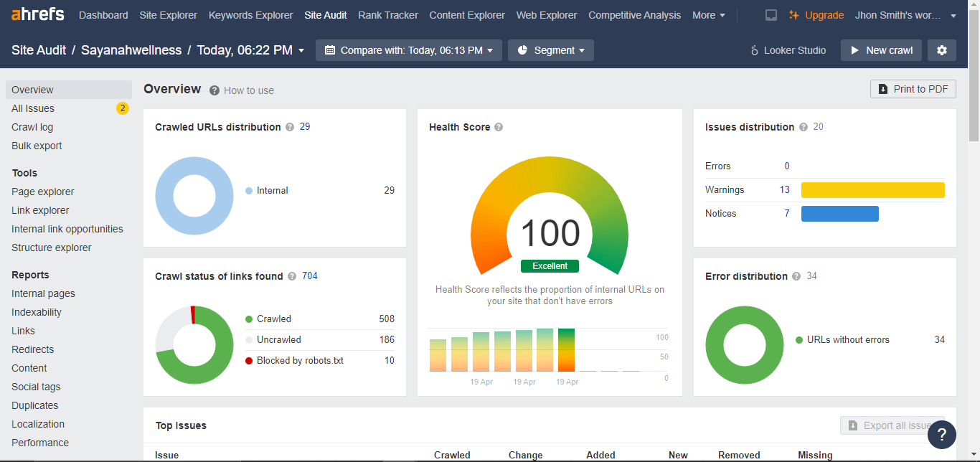Open Localization report

coord(38,424)
